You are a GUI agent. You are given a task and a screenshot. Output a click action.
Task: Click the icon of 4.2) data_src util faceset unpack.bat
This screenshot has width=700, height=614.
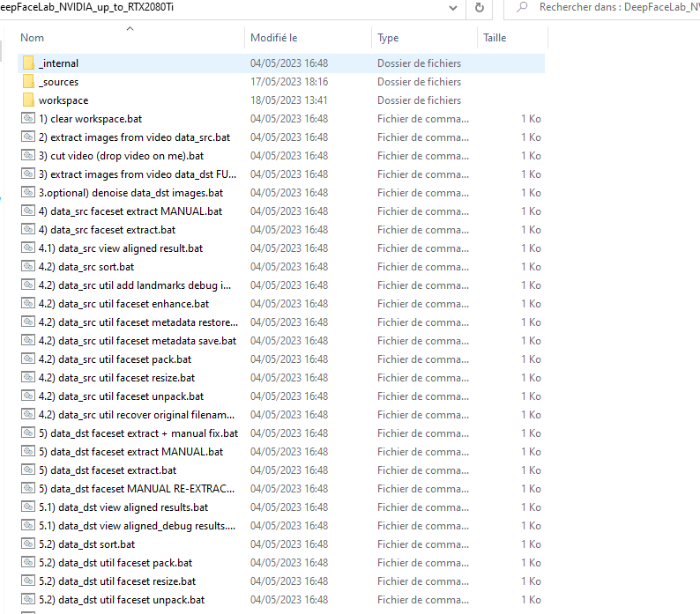28,396
